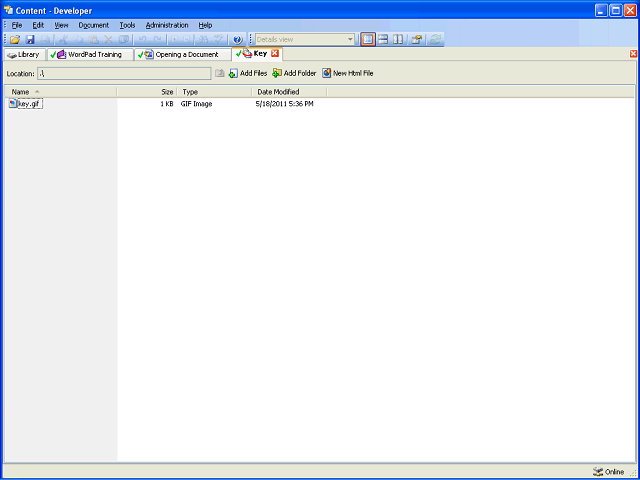Click the Online status bar text
The image size is (640, 480).
click(x=614, y=472)
